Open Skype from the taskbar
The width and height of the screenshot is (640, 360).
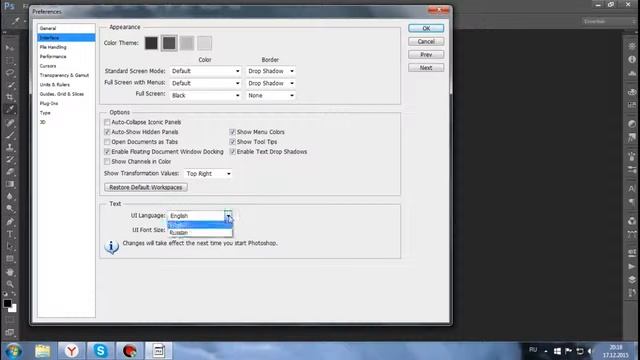click(x=100, y=351)
